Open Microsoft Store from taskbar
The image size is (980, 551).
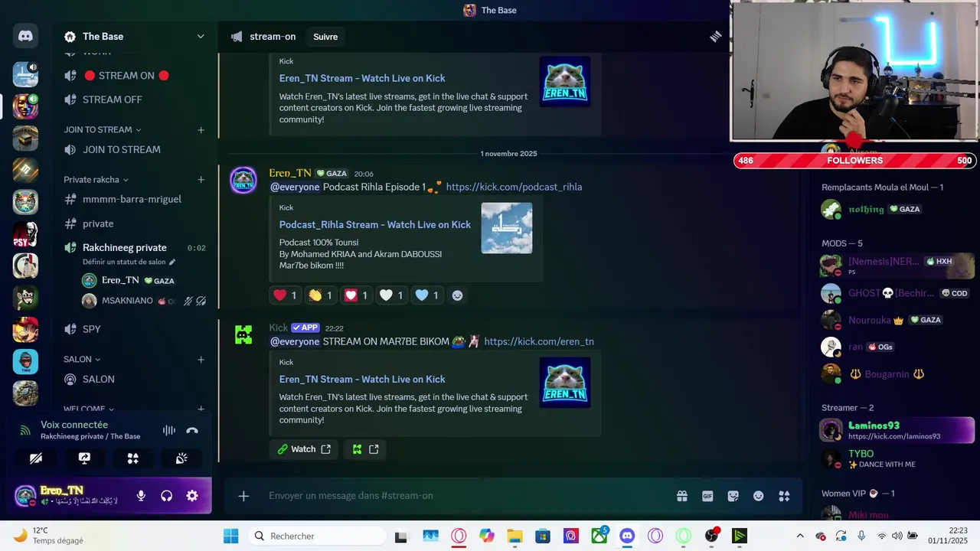point(543,536)
